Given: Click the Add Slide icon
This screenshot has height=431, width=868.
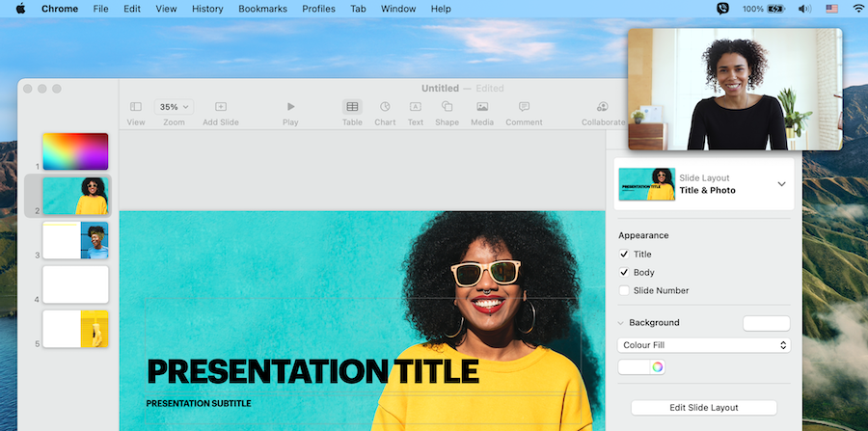Looking at the screenshot, I should tap(220, 107).
